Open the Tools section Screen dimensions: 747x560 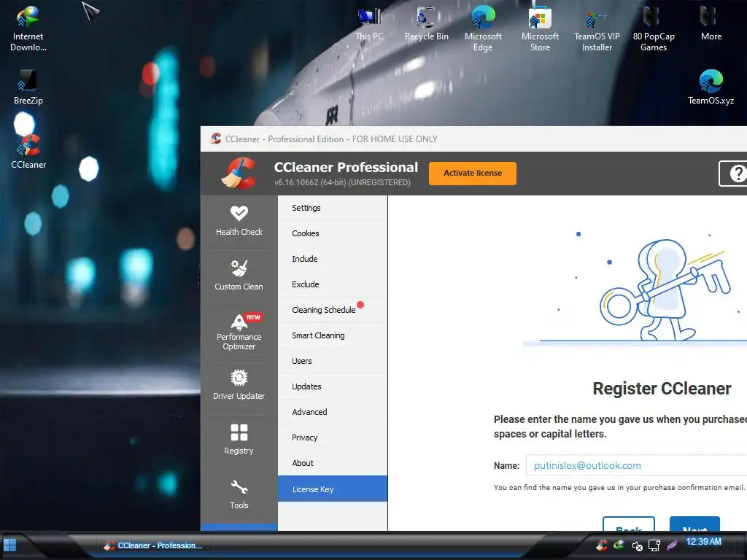tap(239, 494)
